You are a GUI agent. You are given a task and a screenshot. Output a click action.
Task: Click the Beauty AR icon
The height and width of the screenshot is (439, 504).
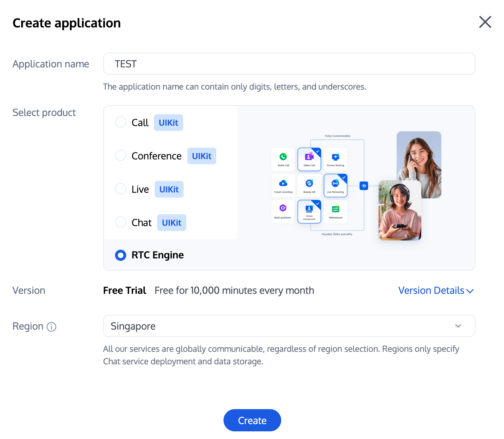pyautogui.click(x=309, y=183)
